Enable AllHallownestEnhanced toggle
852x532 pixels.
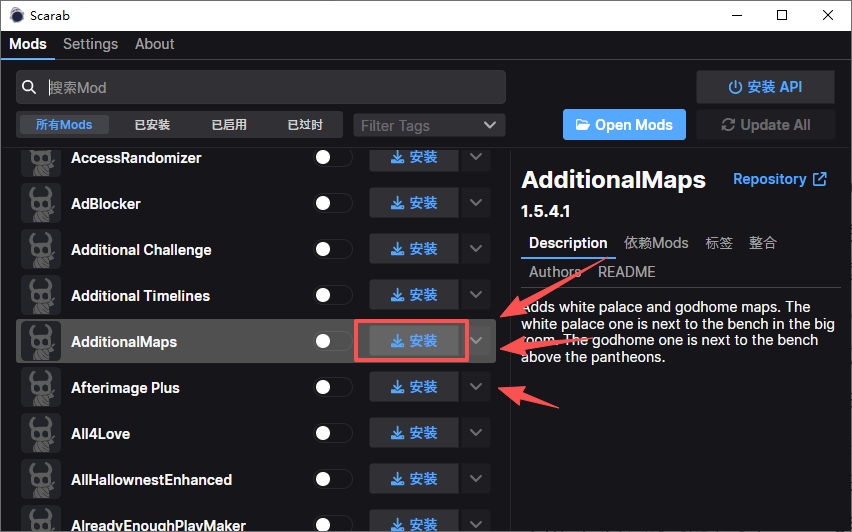333,479
